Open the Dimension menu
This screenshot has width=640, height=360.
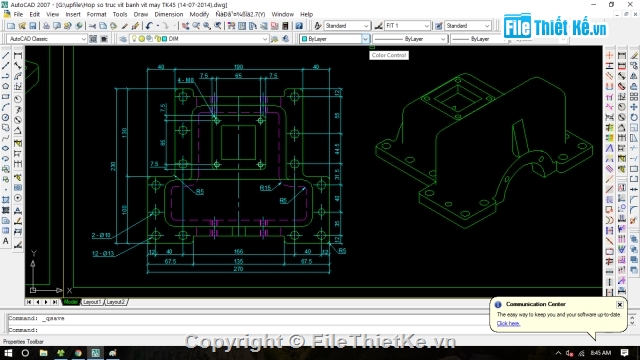[169, 14]
